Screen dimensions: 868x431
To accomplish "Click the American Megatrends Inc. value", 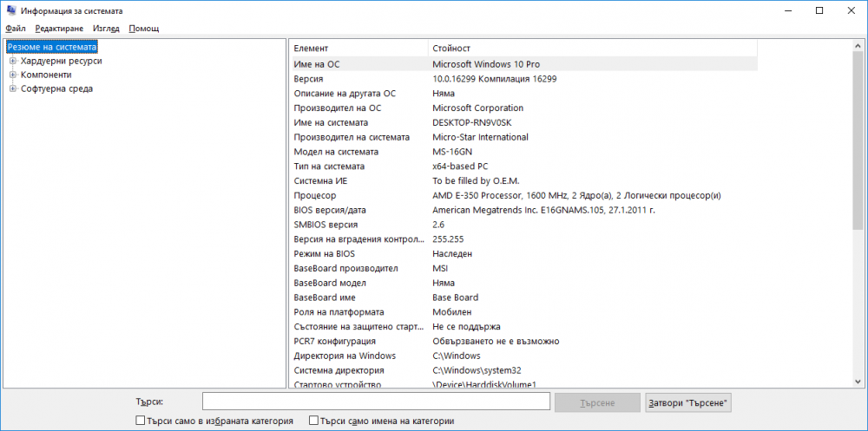I will tap(543, 210).
